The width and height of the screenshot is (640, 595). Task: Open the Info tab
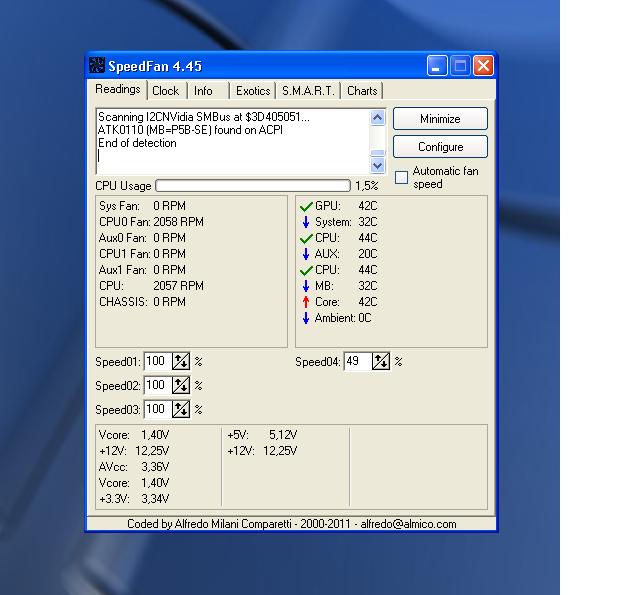coord(203,91)
